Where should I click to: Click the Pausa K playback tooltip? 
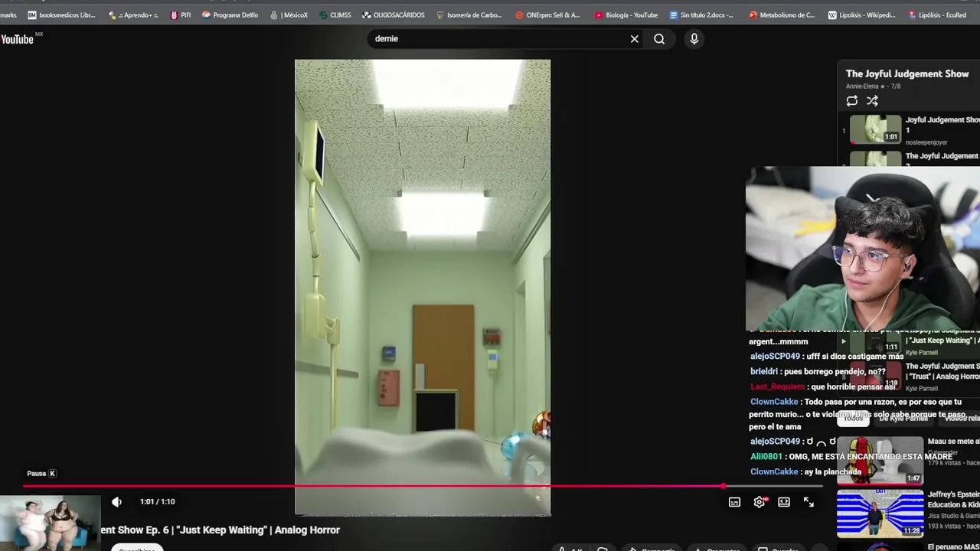(41, 474)
